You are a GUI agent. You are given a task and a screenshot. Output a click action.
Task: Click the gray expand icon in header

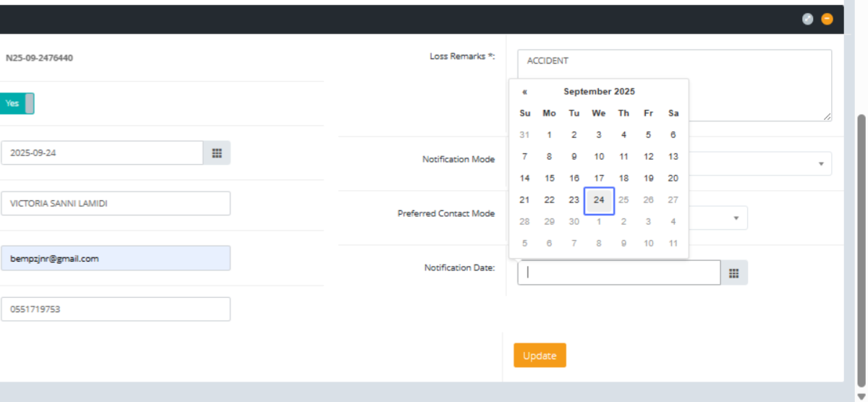coord(808,20)
